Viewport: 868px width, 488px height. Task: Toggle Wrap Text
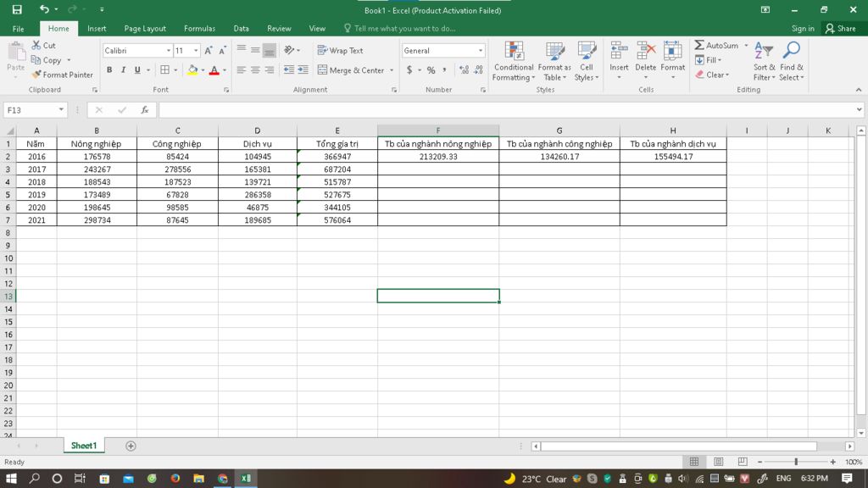point(340,50)
